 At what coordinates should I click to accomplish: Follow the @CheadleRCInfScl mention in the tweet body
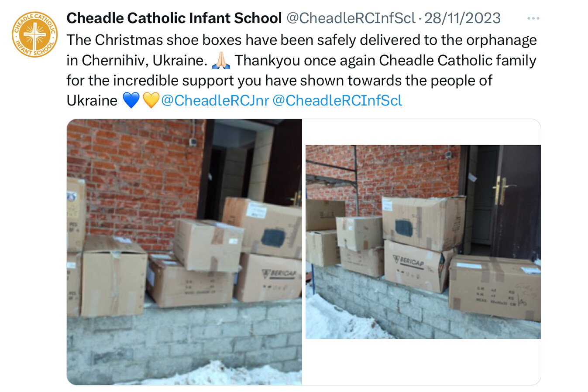point(337,100)
